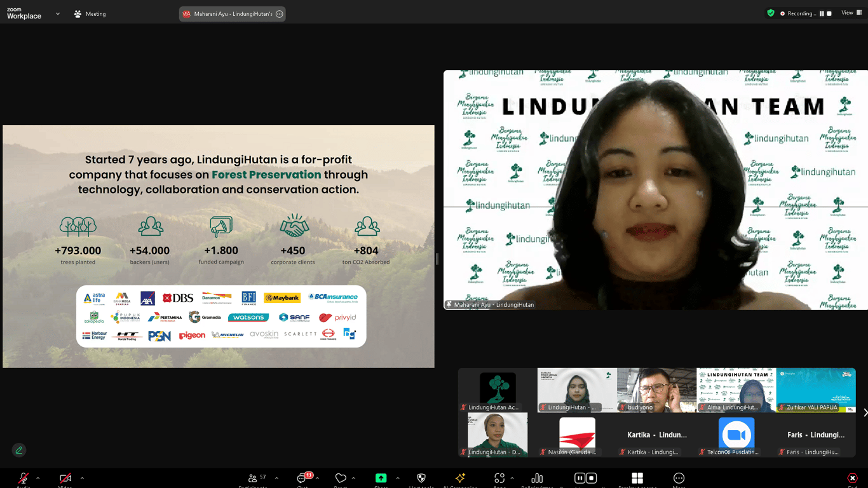Click the '+793.000 trees planted' statistic
868x488 pixels.
(78, 240)
